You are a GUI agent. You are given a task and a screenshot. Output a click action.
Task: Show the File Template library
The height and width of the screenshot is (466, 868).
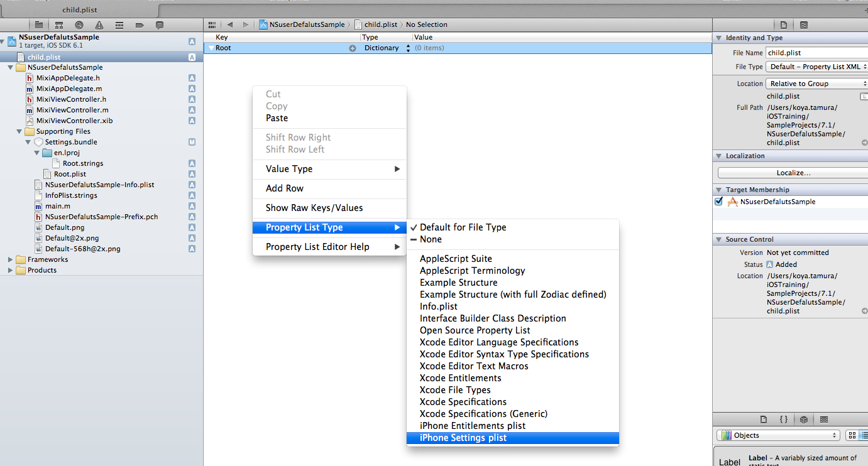[764, 420]
